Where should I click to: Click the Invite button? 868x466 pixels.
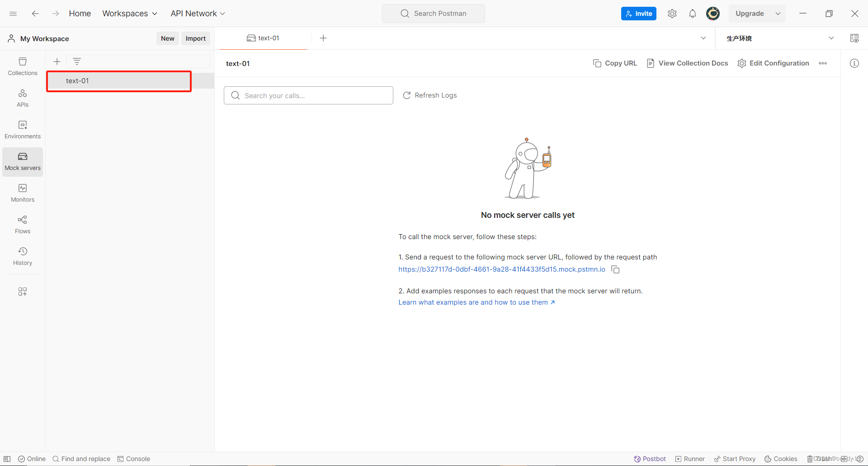tap(639, 14)
